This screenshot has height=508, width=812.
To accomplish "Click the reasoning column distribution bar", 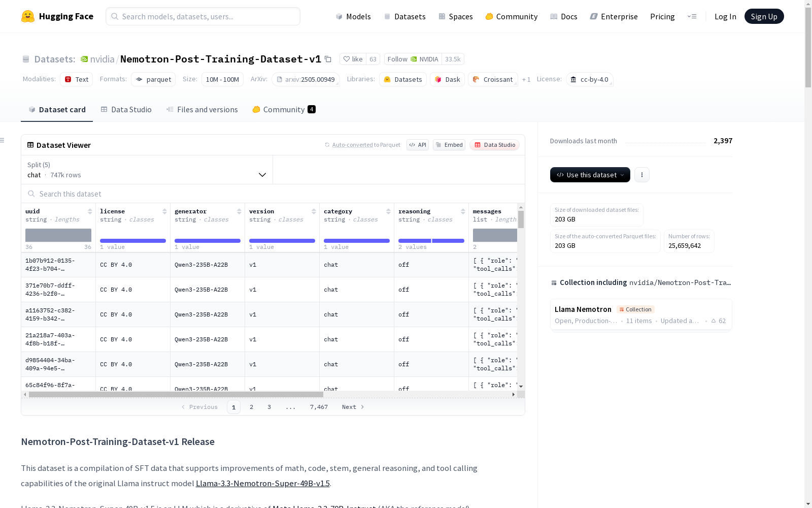I will pyautogui.click(x=431, y=241).
